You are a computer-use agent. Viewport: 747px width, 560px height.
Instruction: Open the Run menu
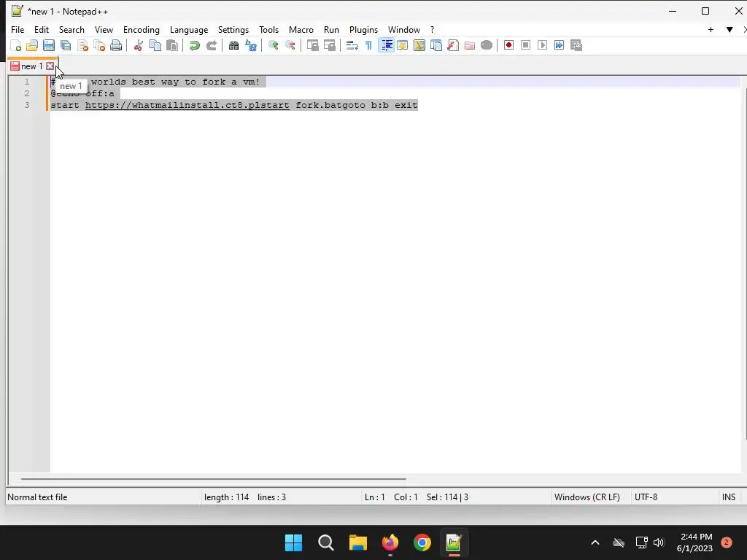pos(332,29)
